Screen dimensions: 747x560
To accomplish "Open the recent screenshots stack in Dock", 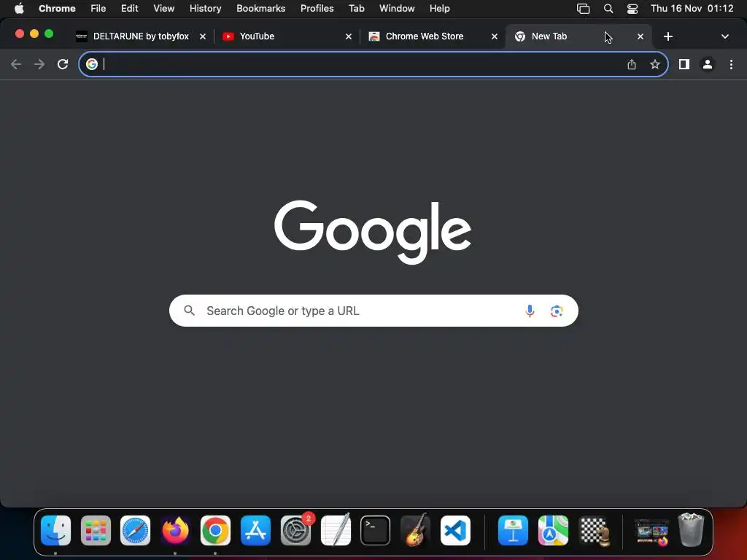I will pyautogui.click(x=651, y=531).
